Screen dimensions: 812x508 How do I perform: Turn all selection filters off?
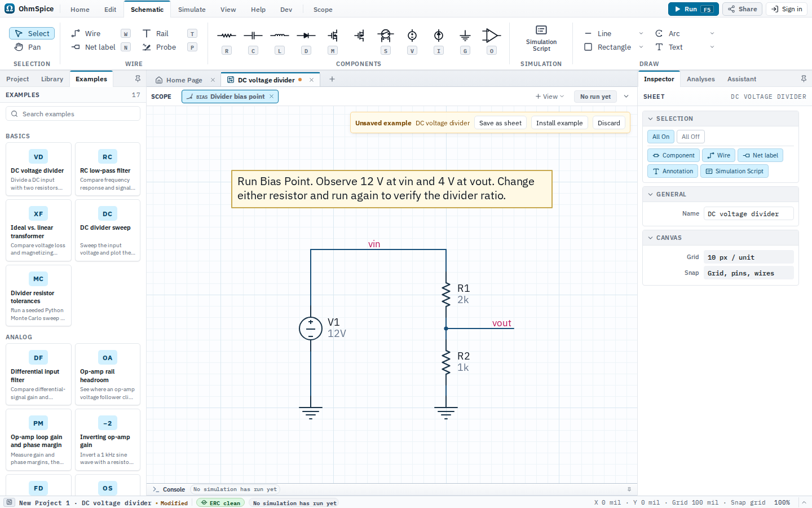coord(690,137)
